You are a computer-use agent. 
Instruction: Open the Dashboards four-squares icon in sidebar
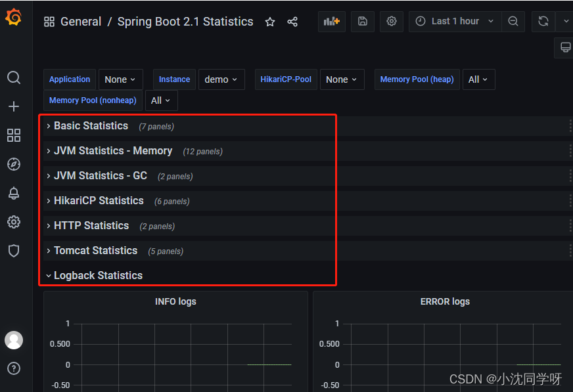(14, 135)
